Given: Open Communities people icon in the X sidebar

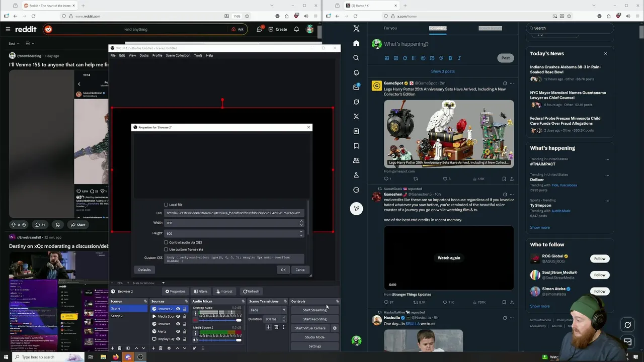Looking at the screenshot, I should (x=356, y=160).
